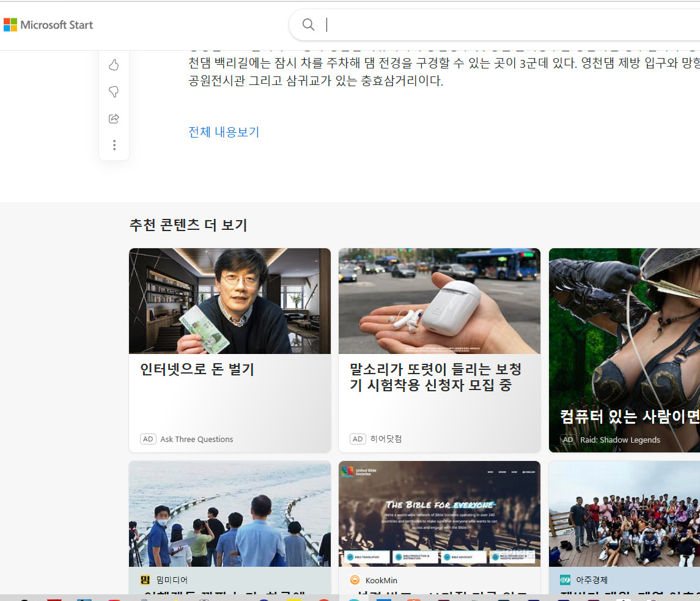The image size is (700, 601).
Task: Click the 밈미디어 publisher name
Action: click(172, 580)
